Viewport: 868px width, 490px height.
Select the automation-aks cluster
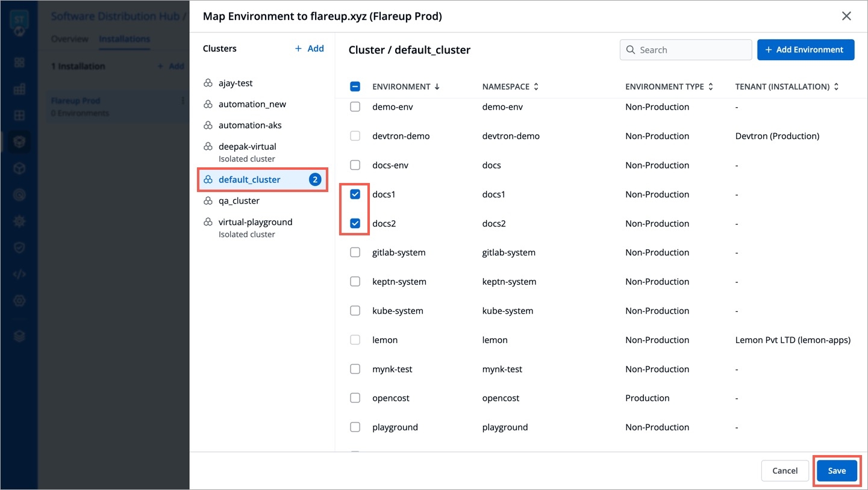(x=250, y=125)
